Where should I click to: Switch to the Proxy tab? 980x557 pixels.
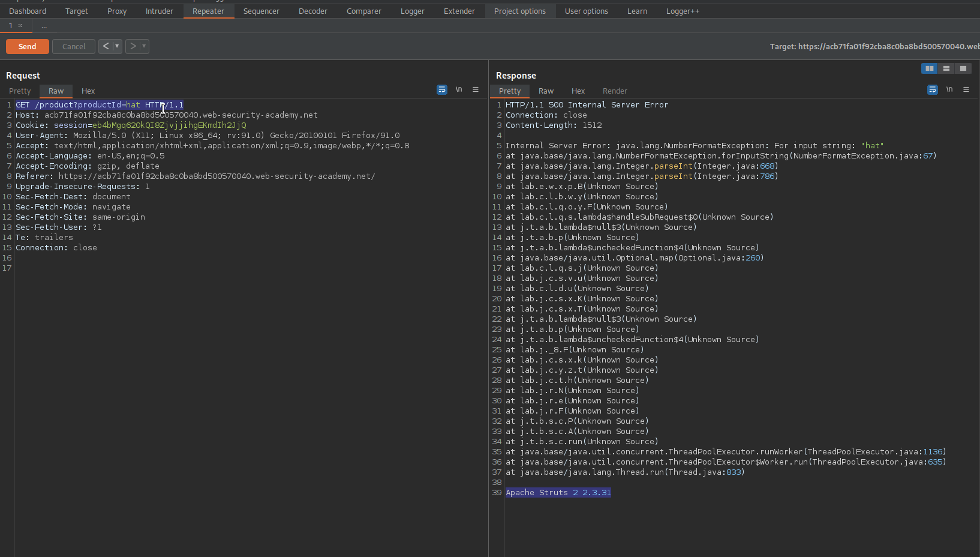(x=117, y=11)
